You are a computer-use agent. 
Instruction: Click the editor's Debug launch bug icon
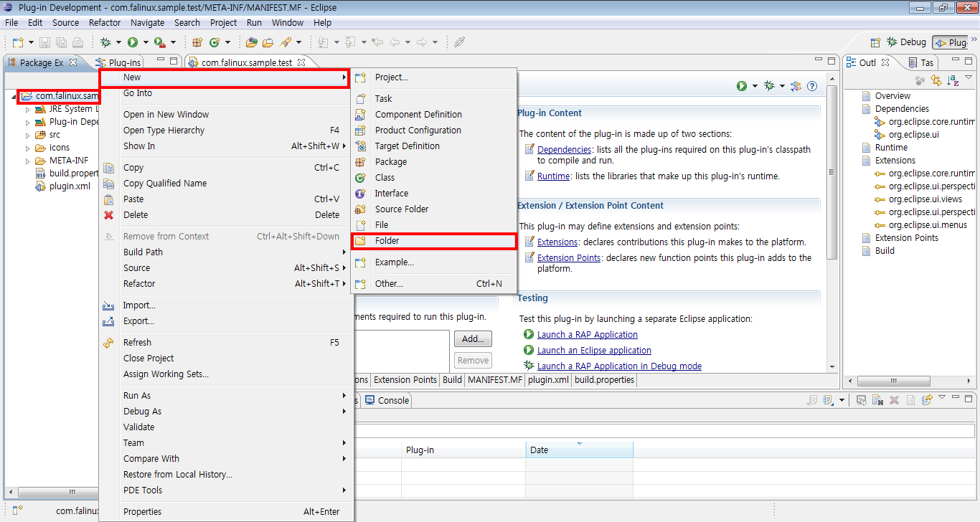769,86
